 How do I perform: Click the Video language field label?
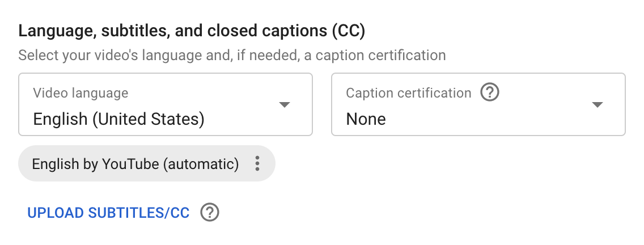80,93
